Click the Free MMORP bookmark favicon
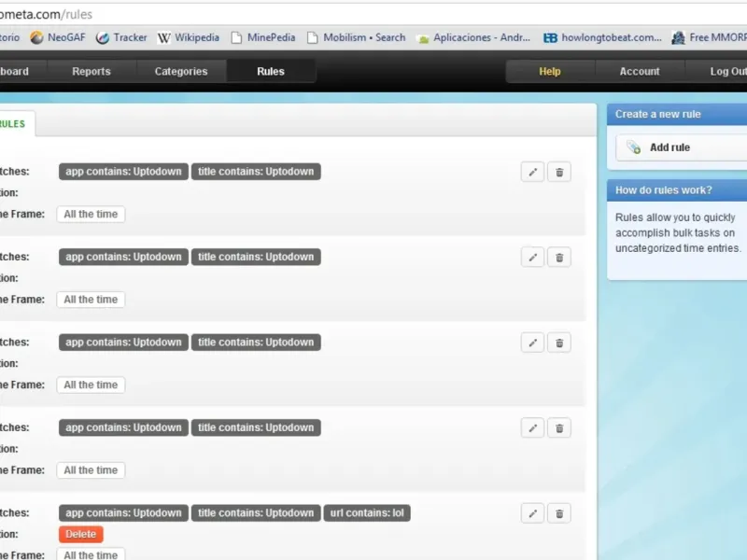The height and width of the screenshot is (560, 747). coord(678,37)
